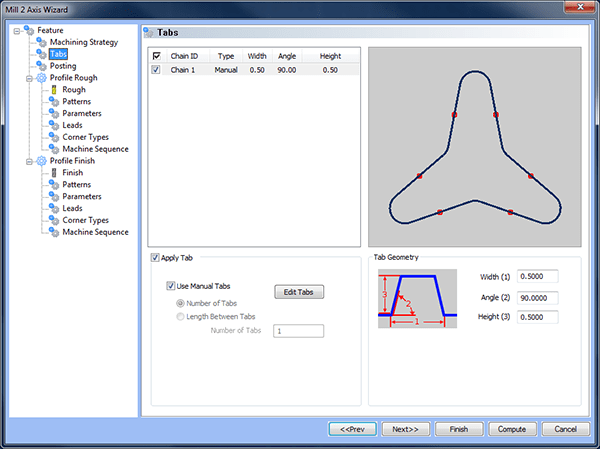Click the Height (3) input field
Image resolution: width=600 pixels, height=449 pixels.
pyautogui.click(x=537, y=317)
